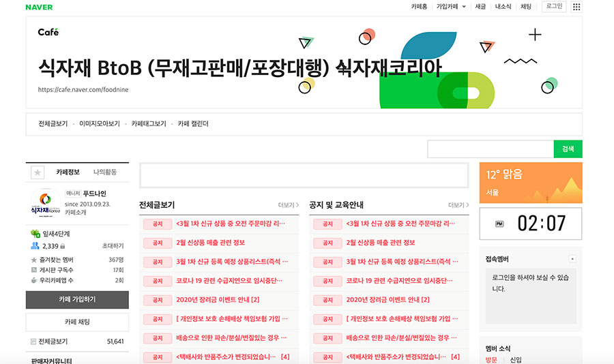Click the 카페 가입하기 button

77,299
